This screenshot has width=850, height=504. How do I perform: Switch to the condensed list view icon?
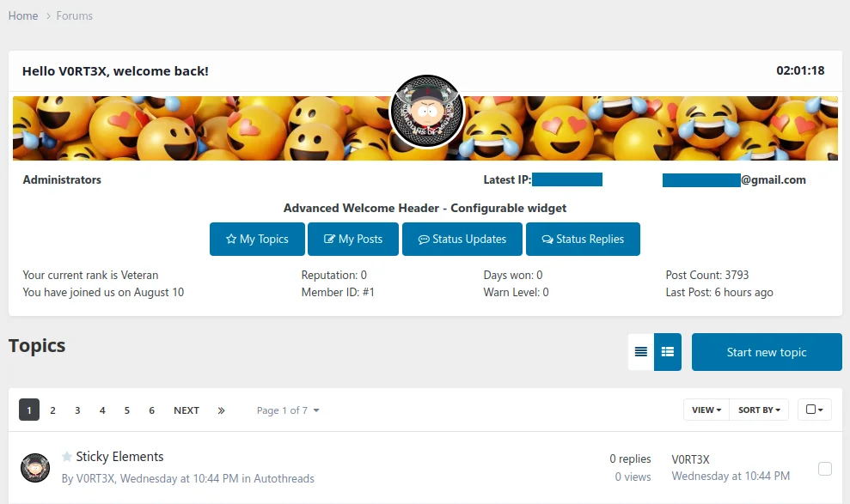point(641,352)
